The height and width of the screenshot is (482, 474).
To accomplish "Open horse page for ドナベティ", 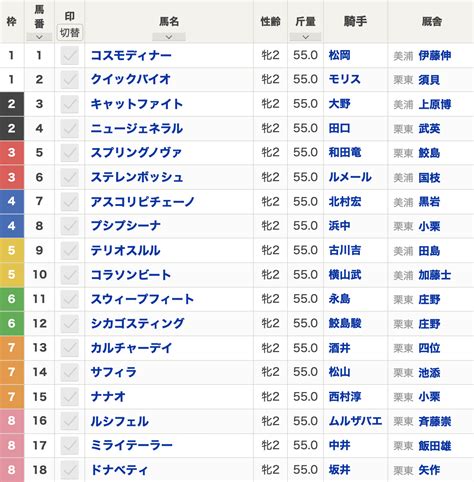I will (119, 470).
